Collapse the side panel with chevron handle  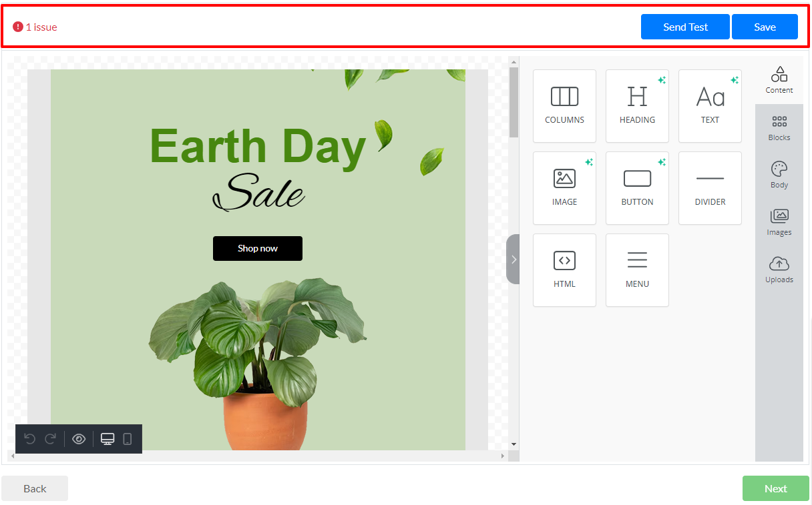pyautogui.click(x=513, y=260)
